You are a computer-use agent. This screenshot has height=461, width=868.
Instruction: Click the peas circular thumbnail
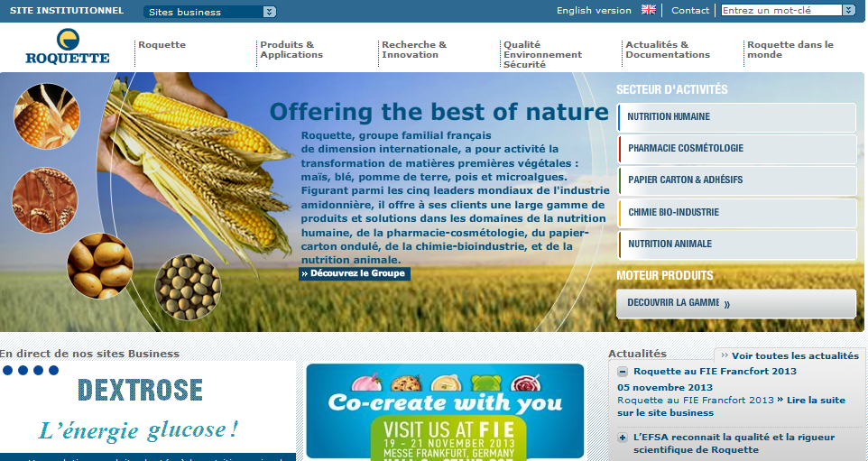coord(188,287)
